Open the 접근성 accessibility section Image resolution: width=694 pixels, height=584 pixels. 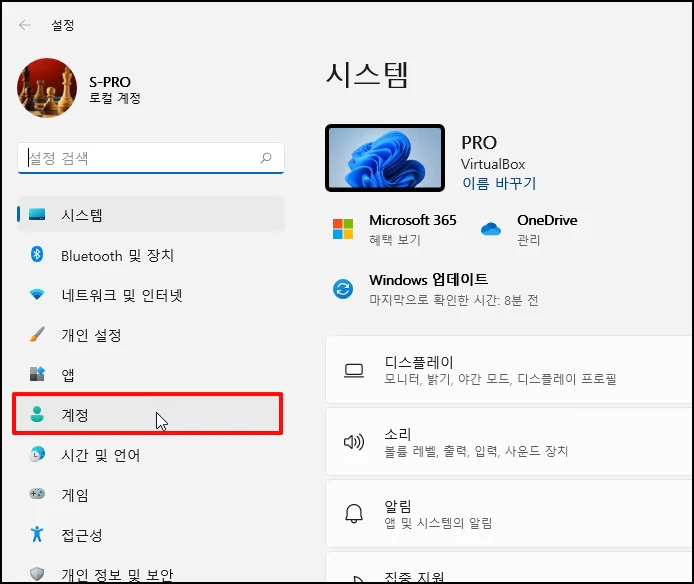[x=150, y=535]
